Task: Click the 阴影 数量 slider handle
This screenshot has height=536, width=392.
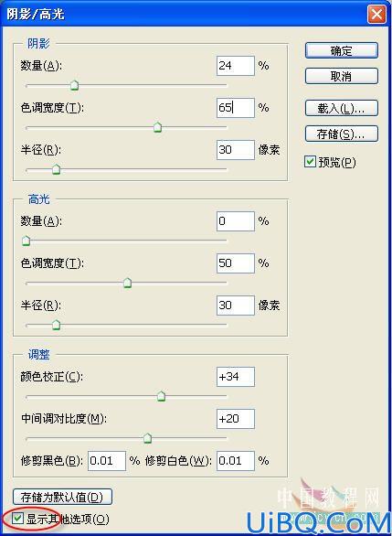Action: click(74, 85)
